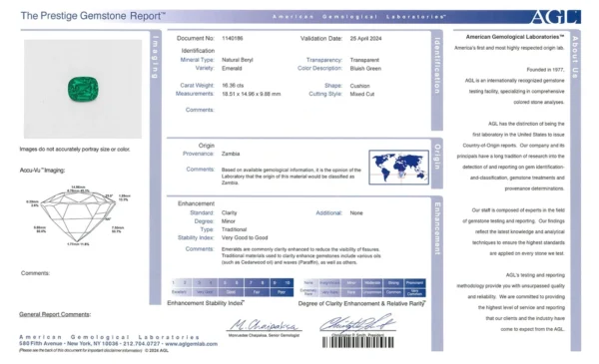The width and height of the screenshot is (599, 364).
Task: Select the vertical Identification tab
Action: point(437,66)
